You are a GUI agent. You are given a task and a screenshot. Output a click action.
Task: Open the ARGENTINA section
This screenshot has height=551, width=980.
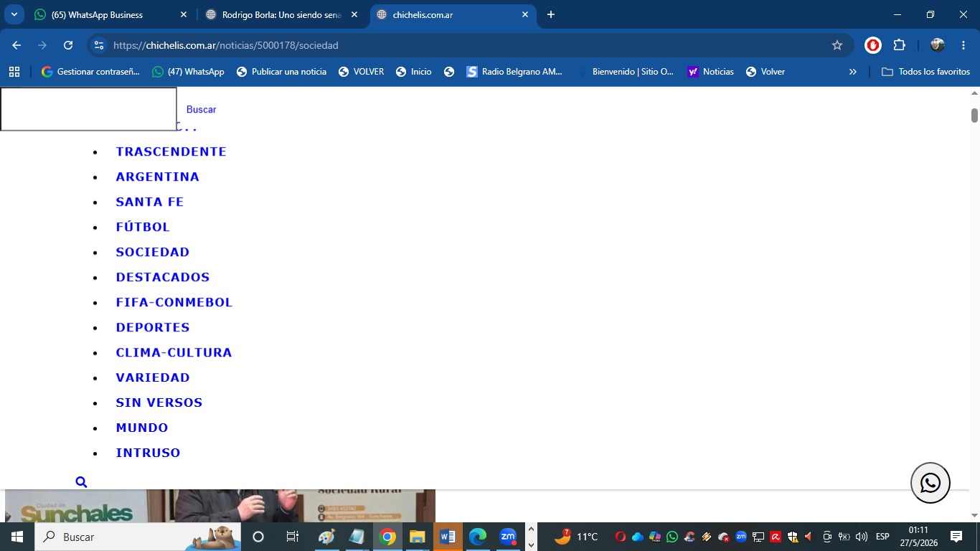pos(157,176)
